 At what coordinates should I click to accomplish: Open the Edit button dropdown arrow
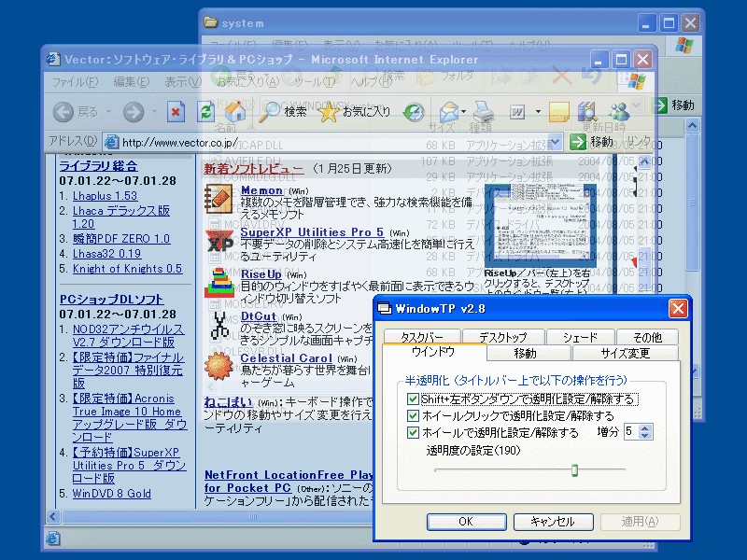pyautogui.click(x=538, y=112)
